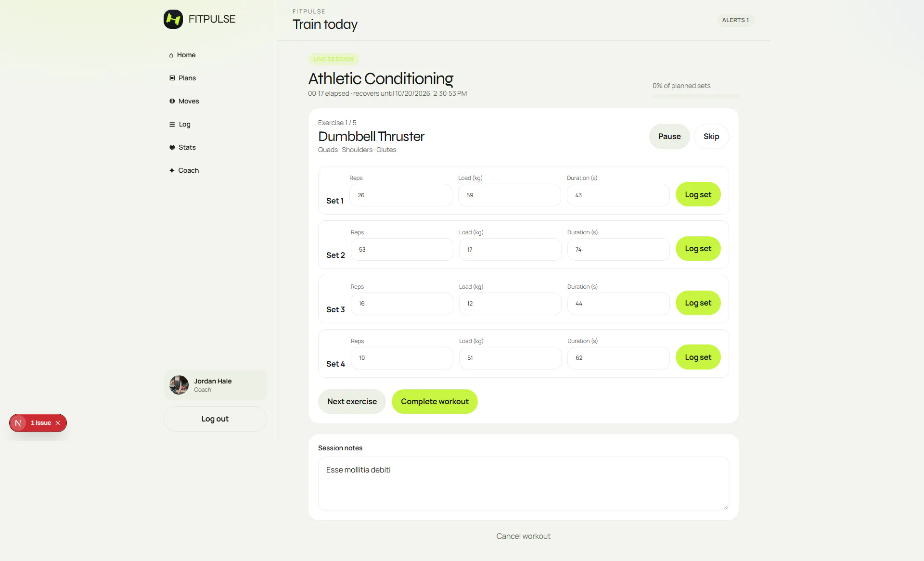This screenshot has width=924, height=561.
Task: Click Complete workout
Action: (x=435, y=401)
